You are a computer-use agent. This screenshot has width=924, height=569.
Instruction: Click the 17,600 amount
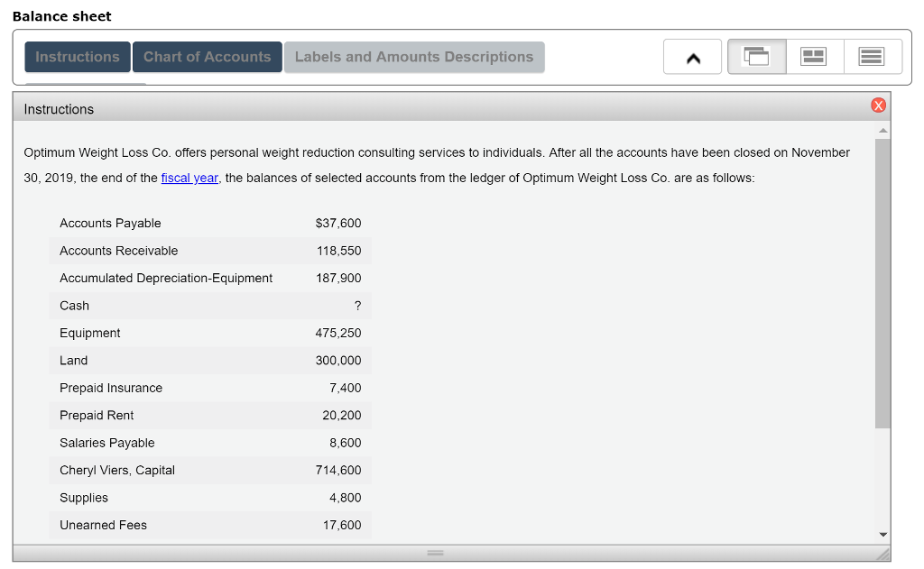click(342, 525)
